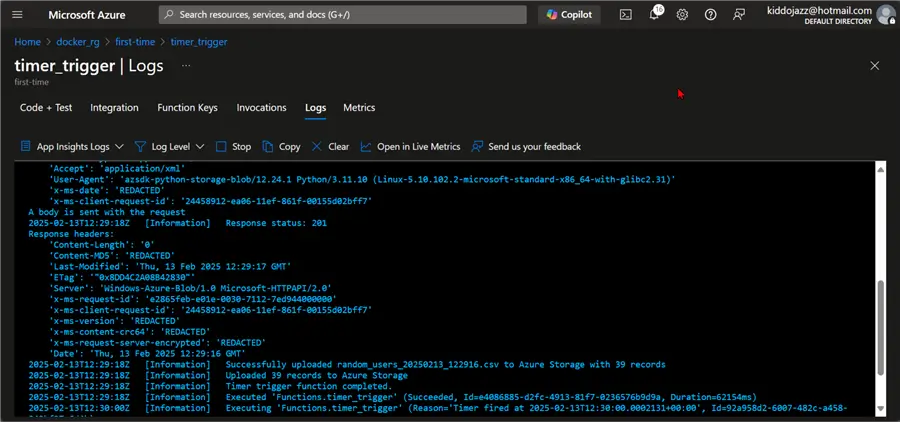Switch to the Integration tab
The height and width of the screenshot is (422, 900).
[x=114, y=107]
